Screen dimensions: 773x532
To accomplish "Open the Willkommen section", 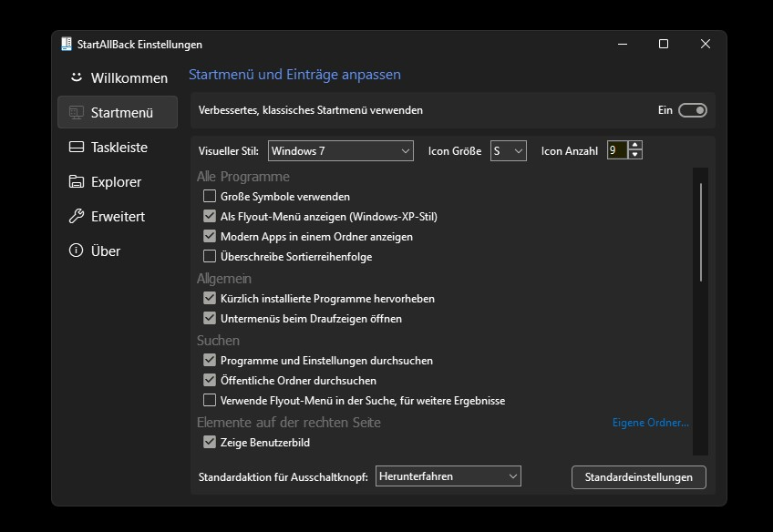I will 118,77.
